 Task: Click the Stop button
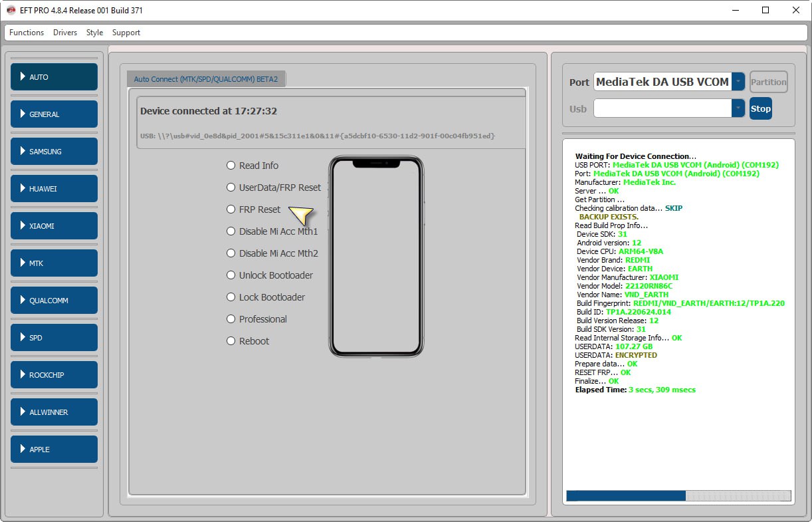761,109
